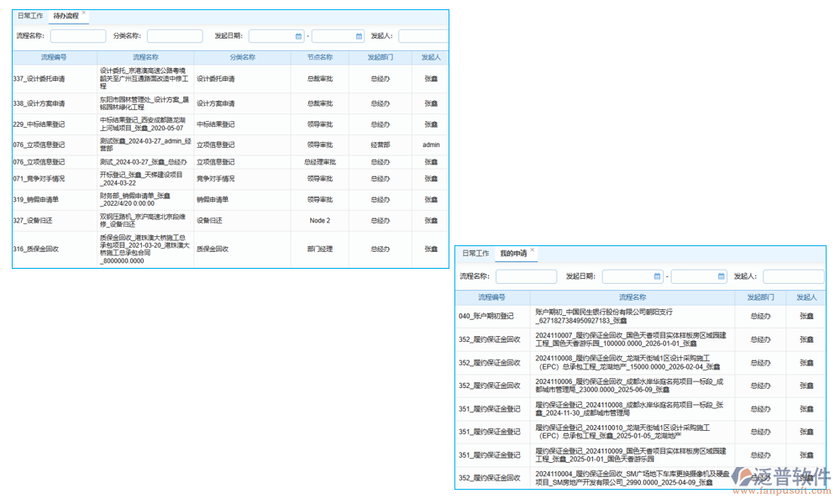Select the 我的申请 tab
This screenshot has width=840, height=504.
tap(512, 253)
